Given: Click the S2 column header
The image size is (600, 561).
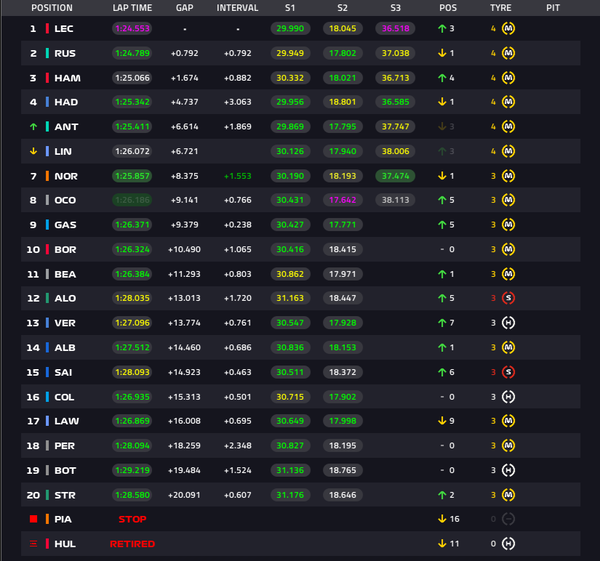Looking at the screenshot, I should [342, 8].
